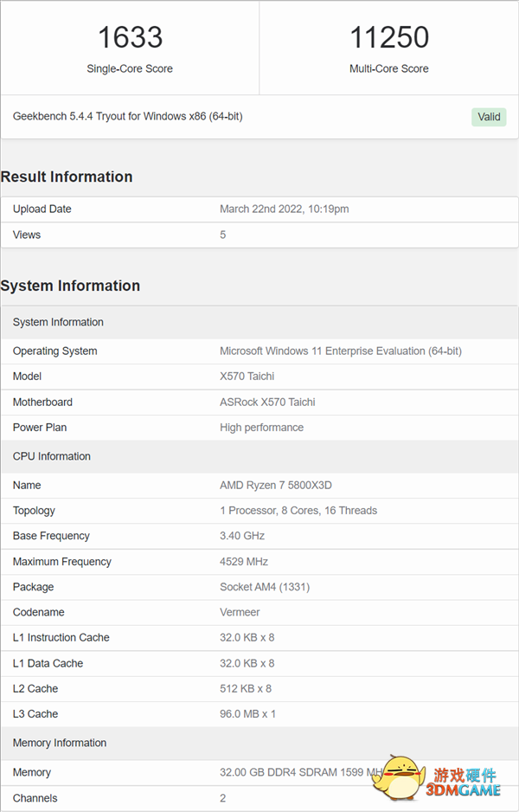This screenshot has height=812, width=519.
Task: Click the Single-Core Score label
Action: 130,68
